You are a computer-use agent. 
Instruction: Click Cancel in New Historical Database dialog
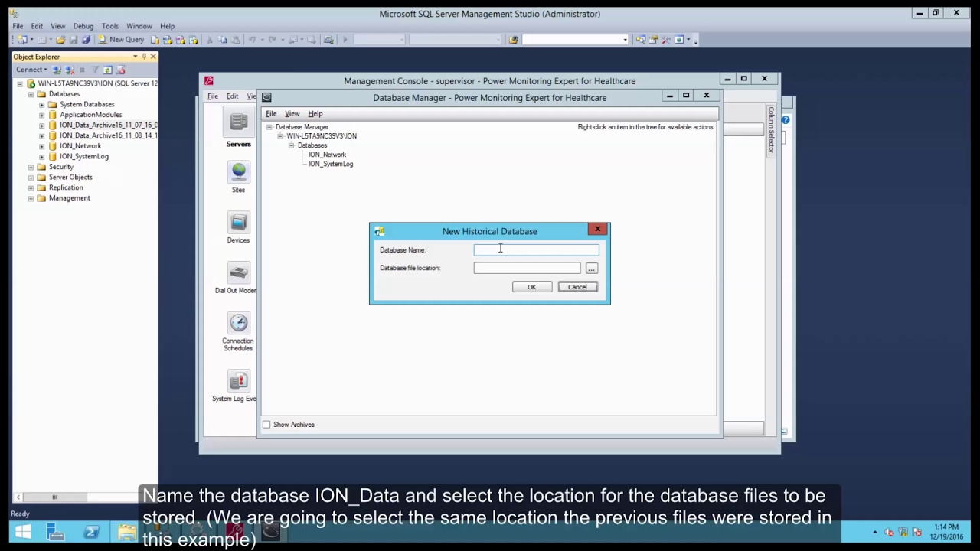(x=577, y=287)
